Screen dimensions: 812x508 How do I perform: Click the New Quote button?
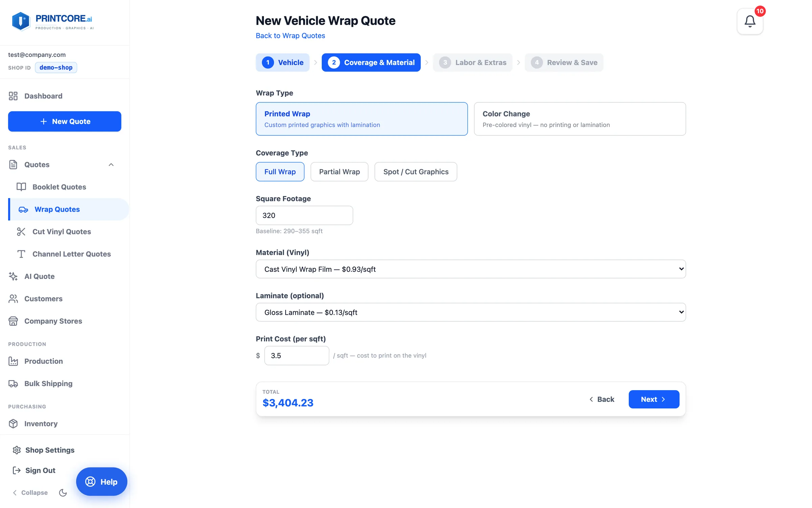point(65,121)
